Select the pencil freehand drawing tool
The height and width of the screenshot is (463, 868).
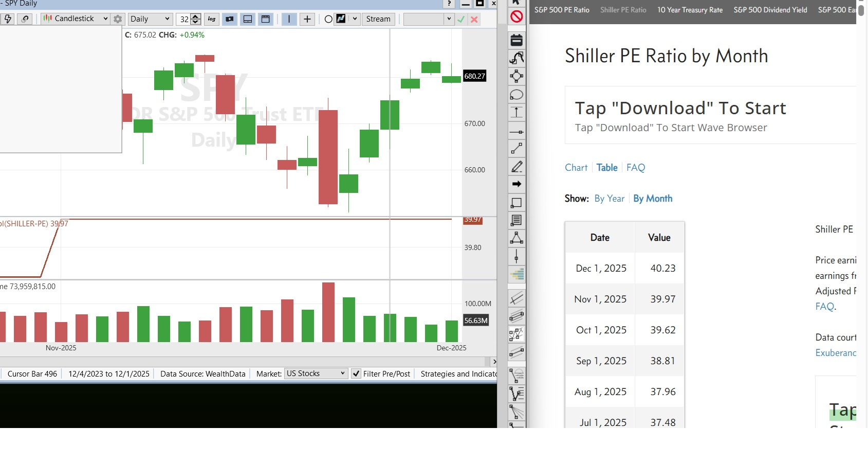coord(516,167)
